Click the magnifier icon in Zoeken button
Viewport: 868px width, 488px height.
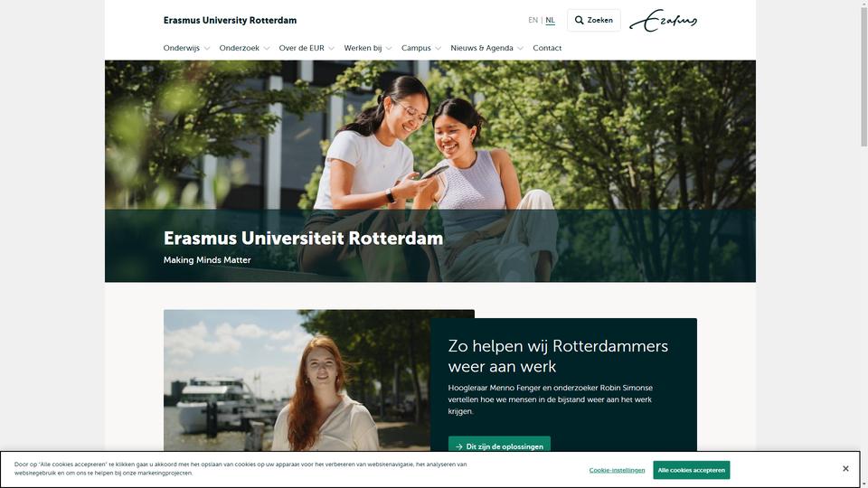pos(579,20)
